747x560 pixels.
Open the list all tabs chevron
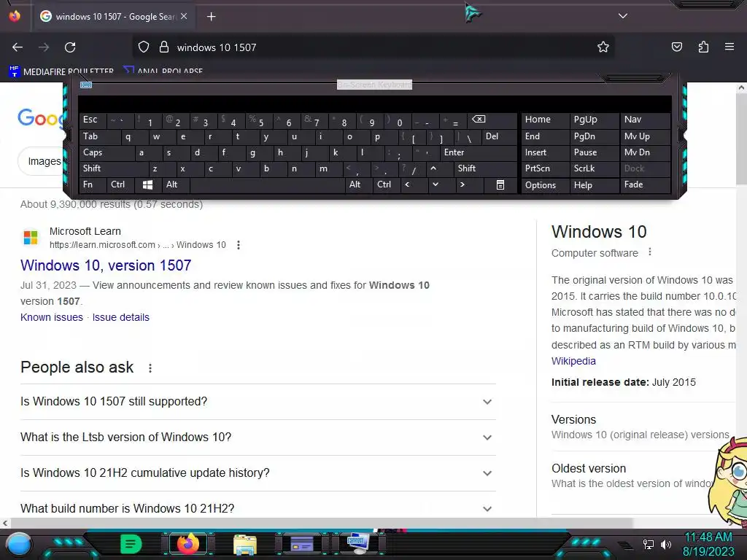[623, 16]
